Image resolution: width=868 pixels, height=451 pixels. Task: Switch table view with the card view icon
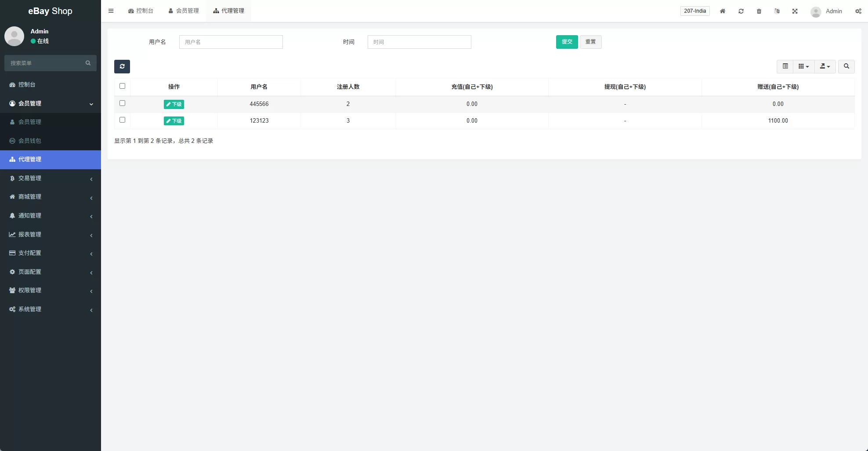[803, 66]
